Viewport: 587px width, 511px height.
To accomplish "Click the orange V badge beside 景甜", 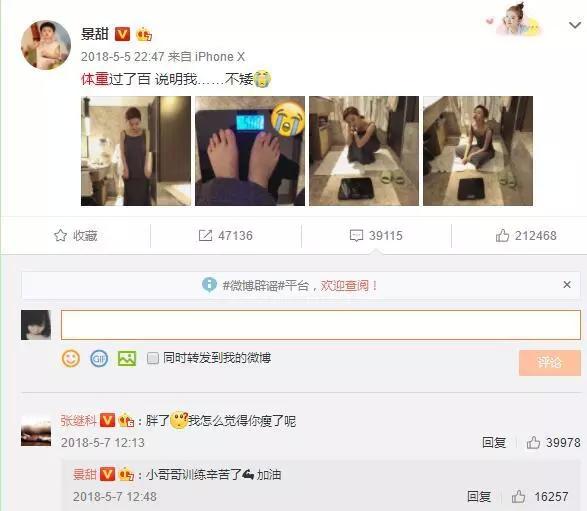I will pos(122,34).
